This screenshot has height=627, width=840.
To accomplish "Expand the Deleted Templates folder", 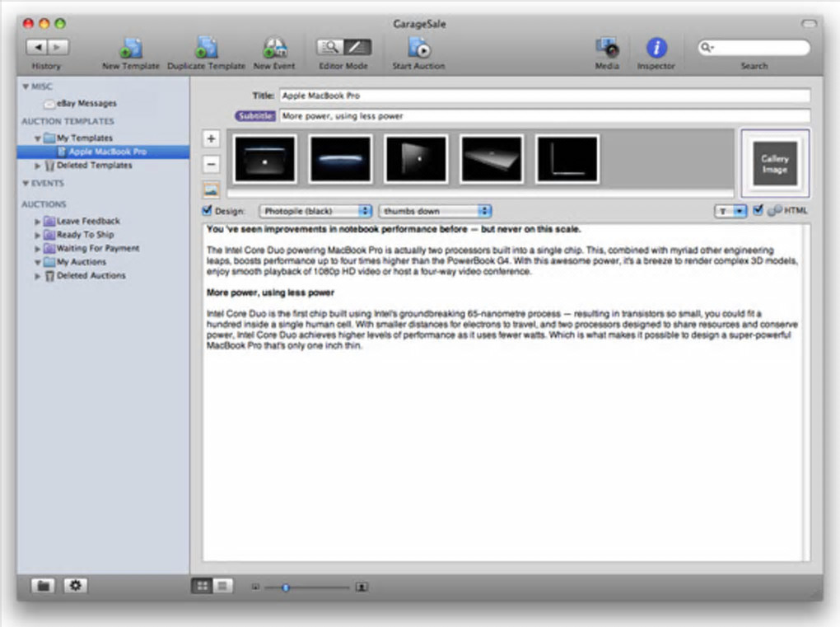I will [38, 166].
